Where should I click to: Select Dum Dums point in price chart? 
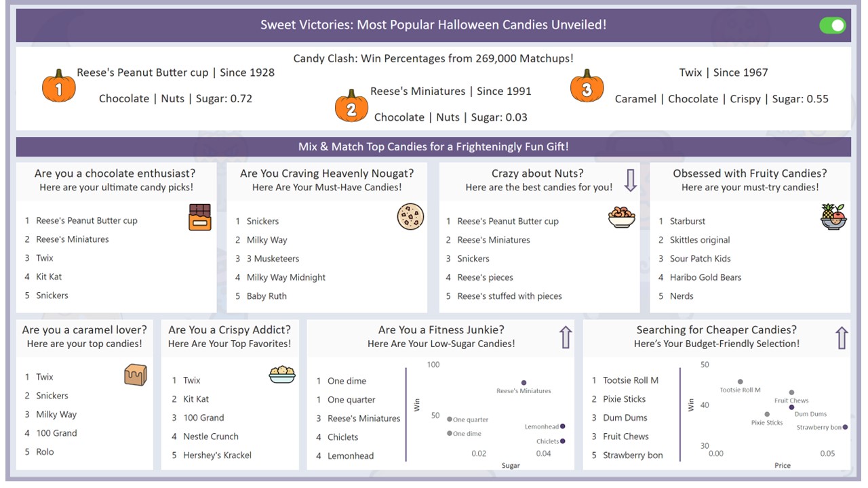point(791,407)
